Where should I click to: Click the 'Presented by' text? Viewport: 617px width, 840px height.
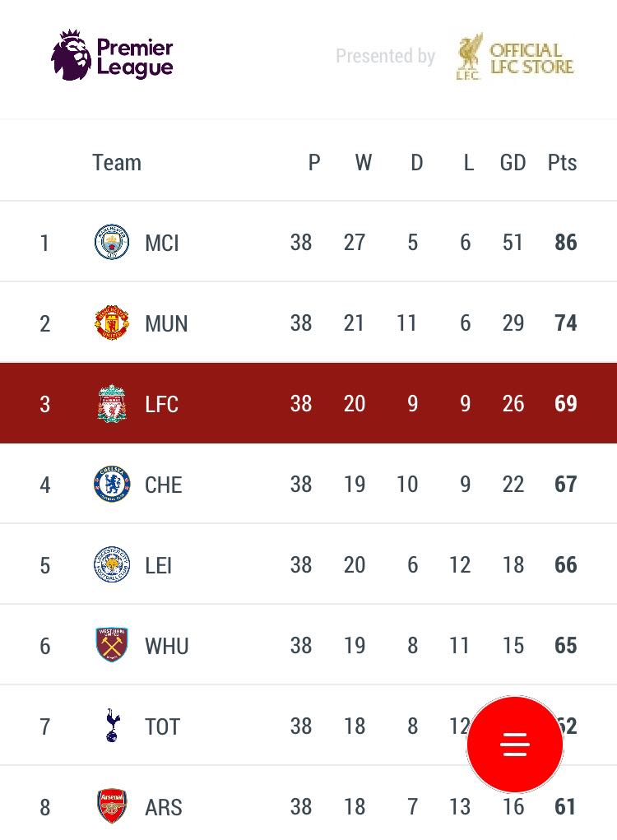point(386,56)
